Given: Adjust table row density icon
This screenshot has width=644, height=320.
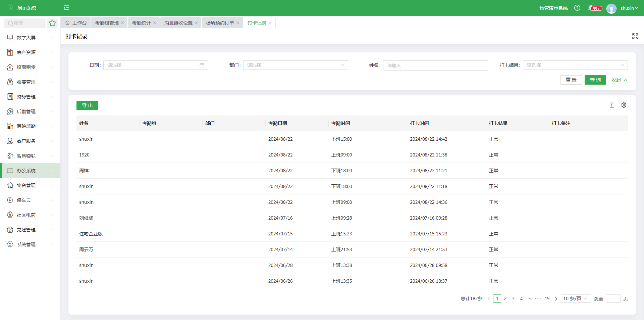Looking at the screenshot, I should coord(611,105).
